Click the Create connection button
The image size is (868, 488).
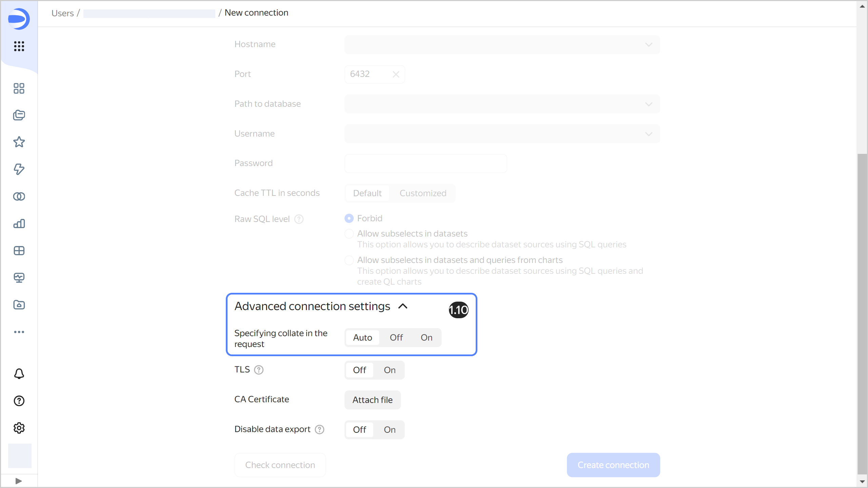click(613, 465)
